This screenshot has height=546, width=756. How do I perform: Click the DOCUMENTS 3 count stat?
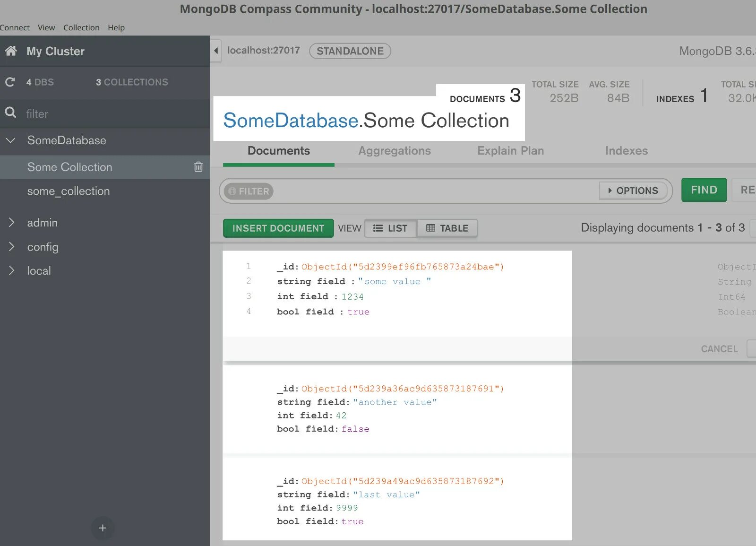[x=485, y=95]
